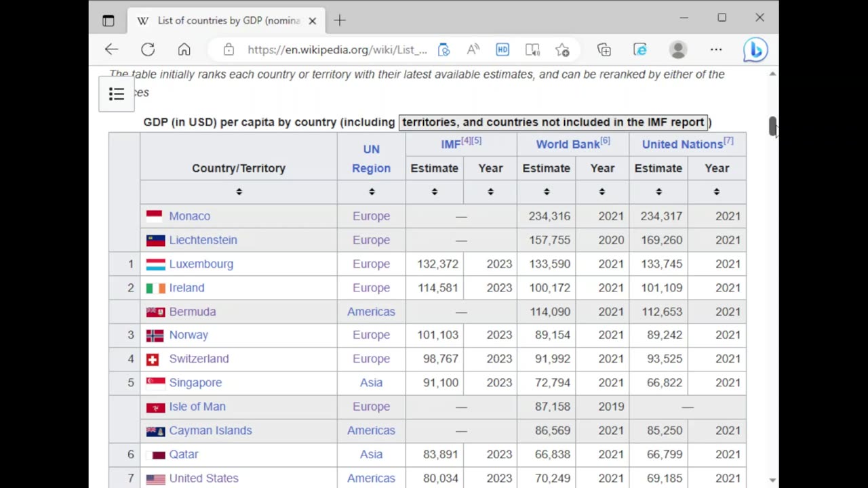Screen dimensions: 868x488
Task: Click the table caption about GDP per capita
Action: [427, 122]
